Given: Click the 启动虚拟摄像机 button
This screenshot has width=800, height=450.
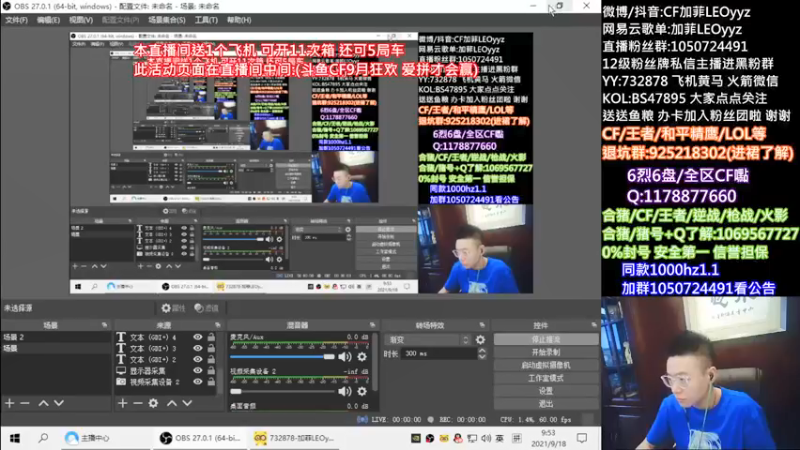Looking at the screenshot, I should click(546, 365).
